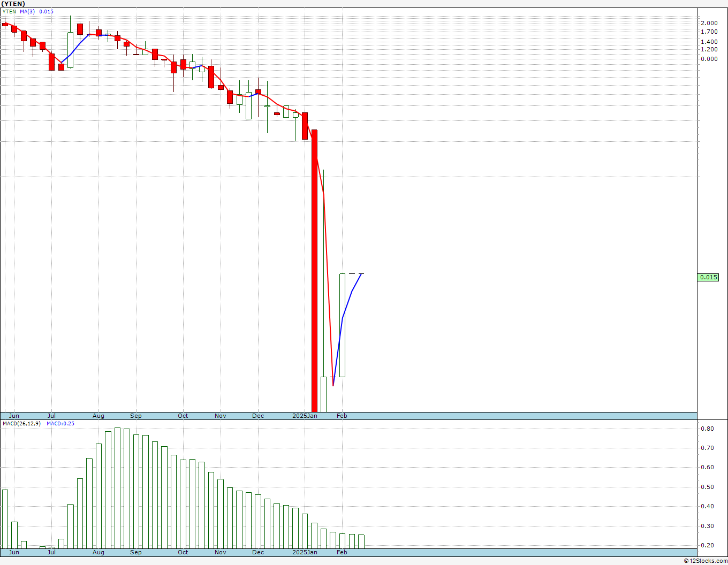Select Nov on the price chart time axis

click(x=221, y=416)
